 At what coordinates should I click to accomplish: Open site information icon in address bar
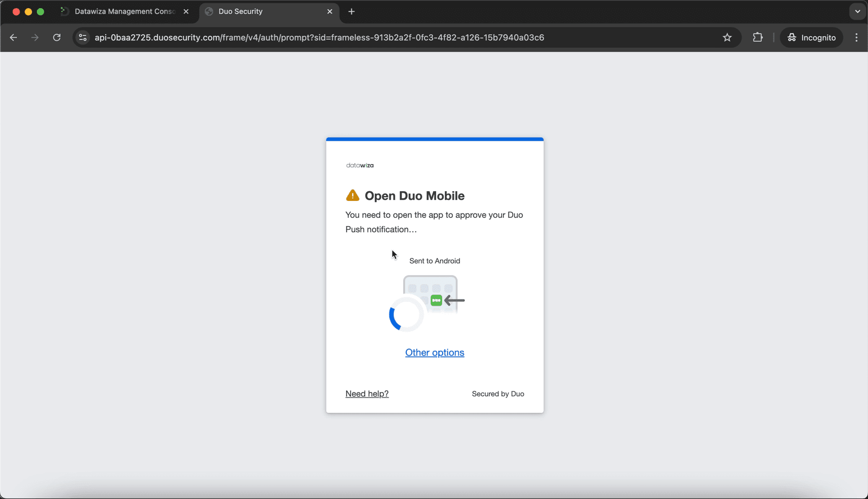(x=82, y=37)
